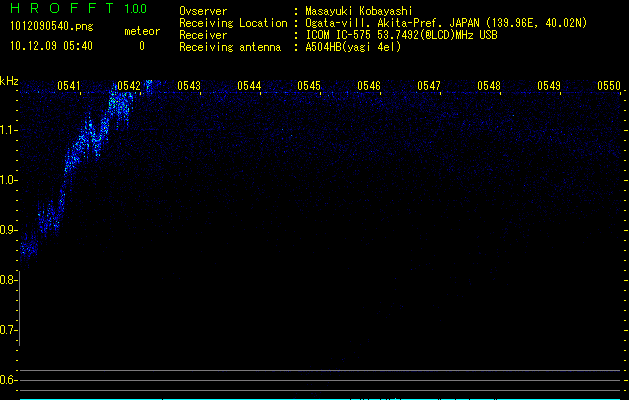Screen dimensions: 629x400
Task: Click the 0543 time marker
Action: coord(189,86)
